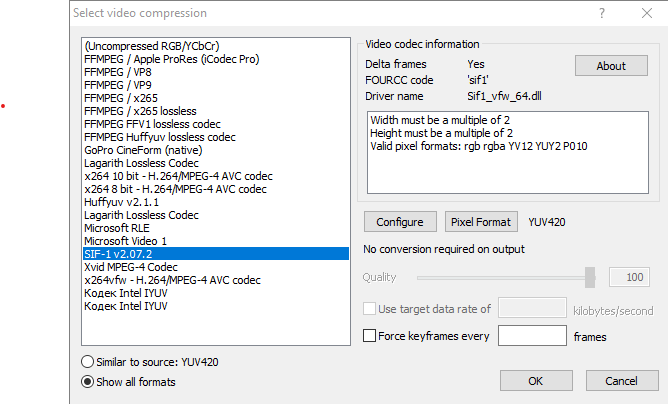Click the help question mark button
668x404 pixels.
tap(601, 13)
